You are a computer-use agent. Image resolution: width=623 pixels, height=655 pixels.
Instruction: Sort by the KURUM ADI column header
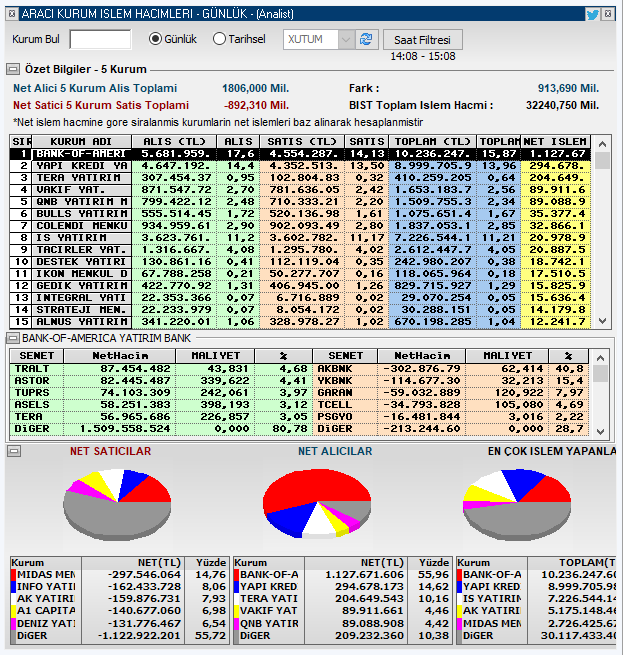pos(81,141)
